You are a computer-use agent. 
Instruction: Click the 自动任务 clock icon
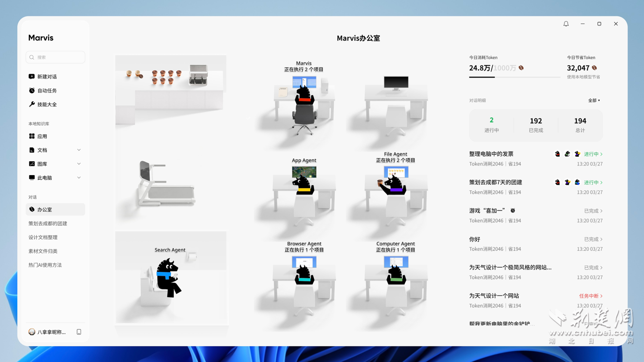[32, 91]
